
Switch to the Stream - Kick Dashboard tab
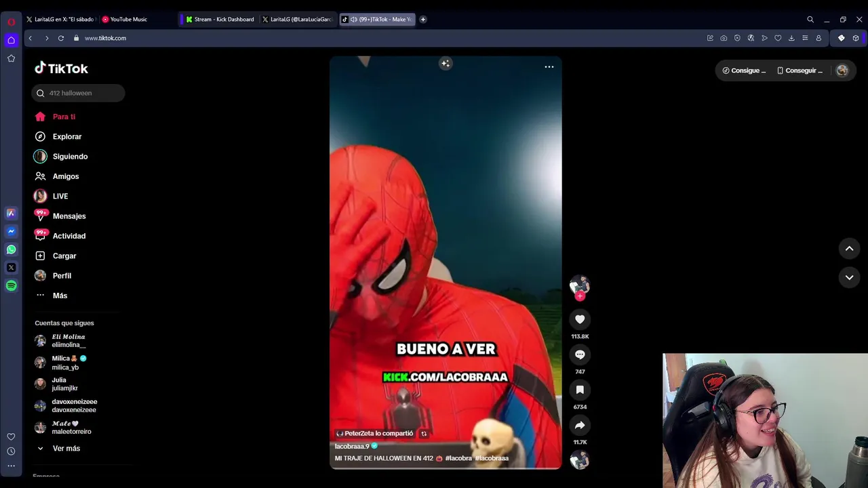220,20
